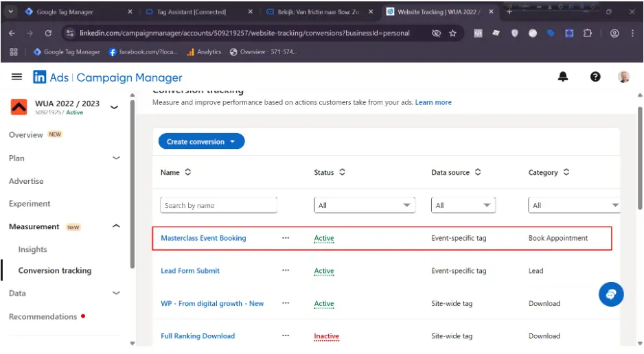644x354 pixels.
Task: Open the Data source filter dropdown
Action: coord(463,205)
